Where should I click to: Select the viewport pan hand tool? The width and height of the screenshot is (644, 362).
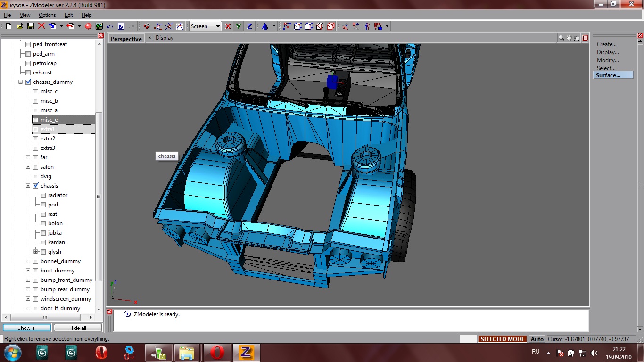[569, 38]
